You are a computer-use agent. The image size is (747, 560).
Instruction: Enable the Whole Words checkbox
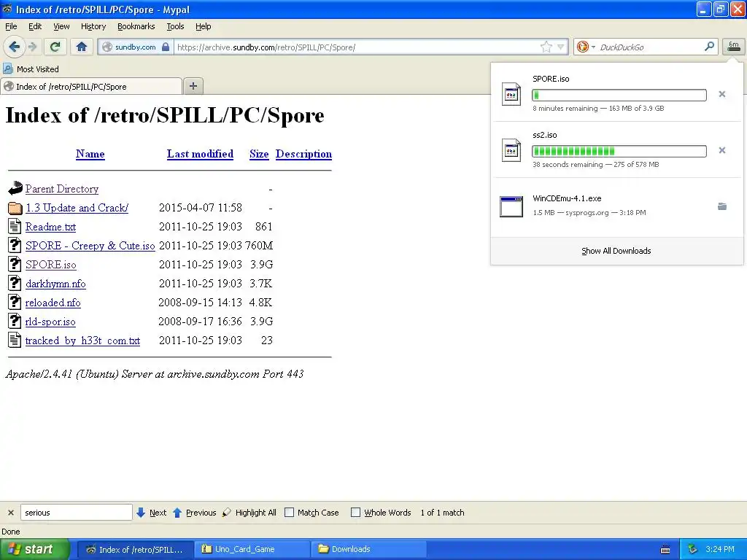pos(355,513)
